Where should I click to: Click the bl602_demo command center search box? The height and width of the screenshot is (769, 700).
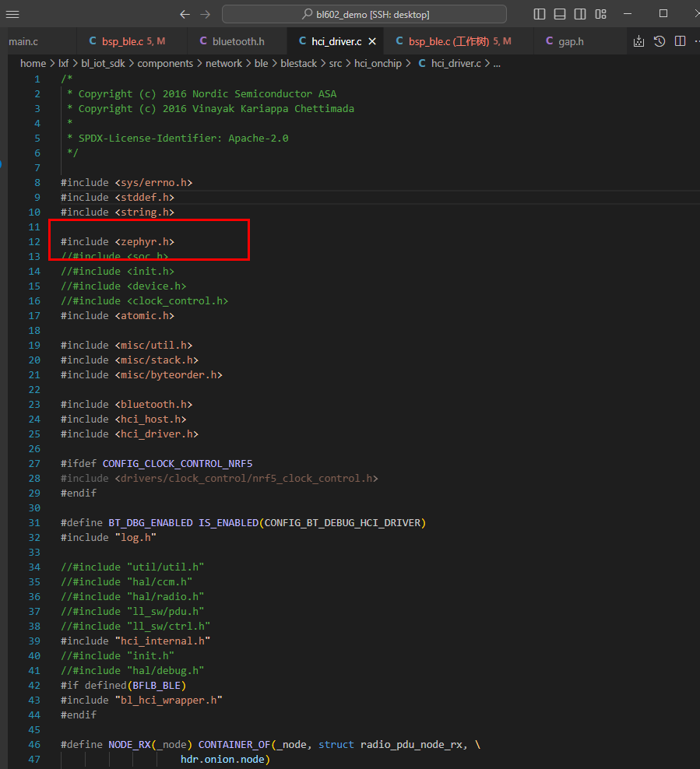[x=364, y=14]
